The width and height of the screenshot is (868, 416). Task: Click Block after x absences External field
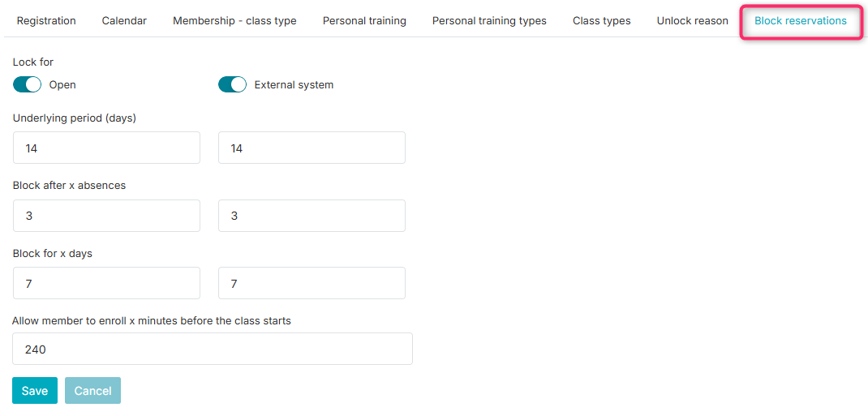312,216
